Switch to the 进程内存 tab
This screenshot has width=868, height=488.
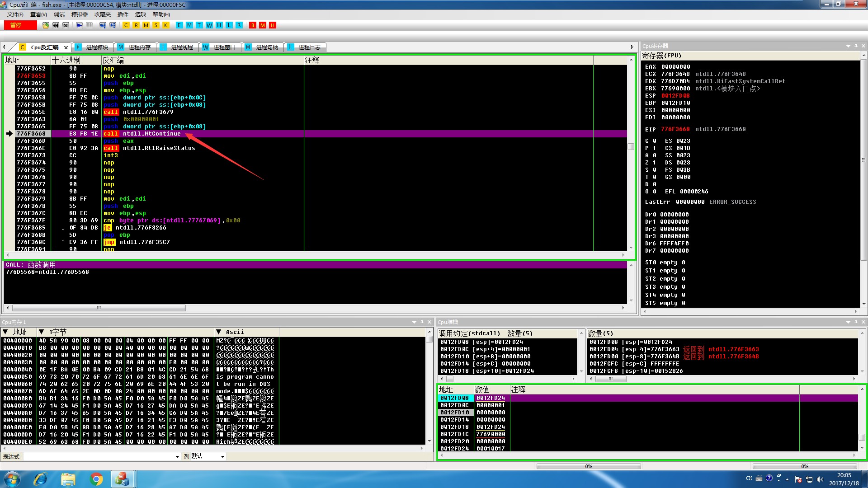(x=134, y=47)
